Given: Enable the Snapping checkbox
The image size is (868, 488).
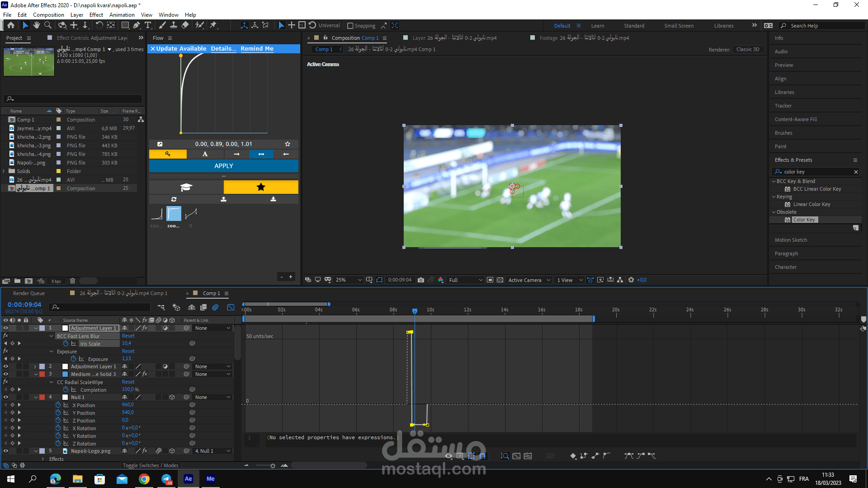Looking at the screenshot, I should click(350, 26).
